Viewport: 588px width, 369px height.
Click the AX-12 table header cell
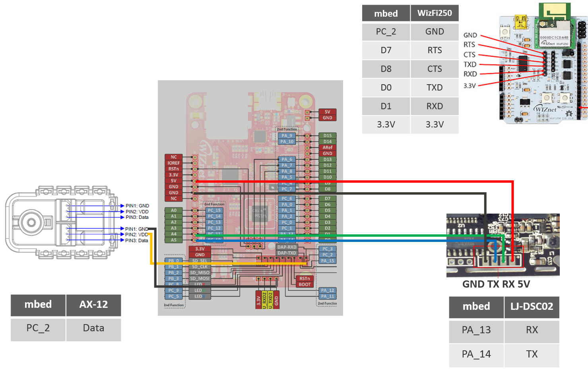pyautogui.click(x=93, y=305)
